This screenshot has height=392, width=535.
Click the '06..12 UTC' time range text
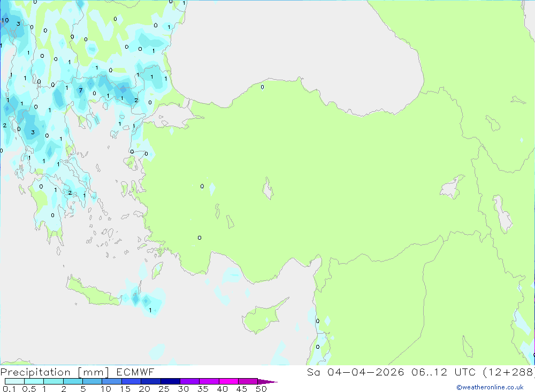pyautogui.click(x=443, y=372)
